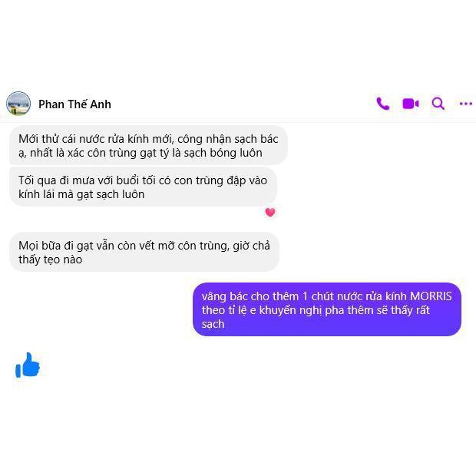
Task: Click the text "theo tỉ lệ e khuyến nghị"
Action: (x=262, y=311)
